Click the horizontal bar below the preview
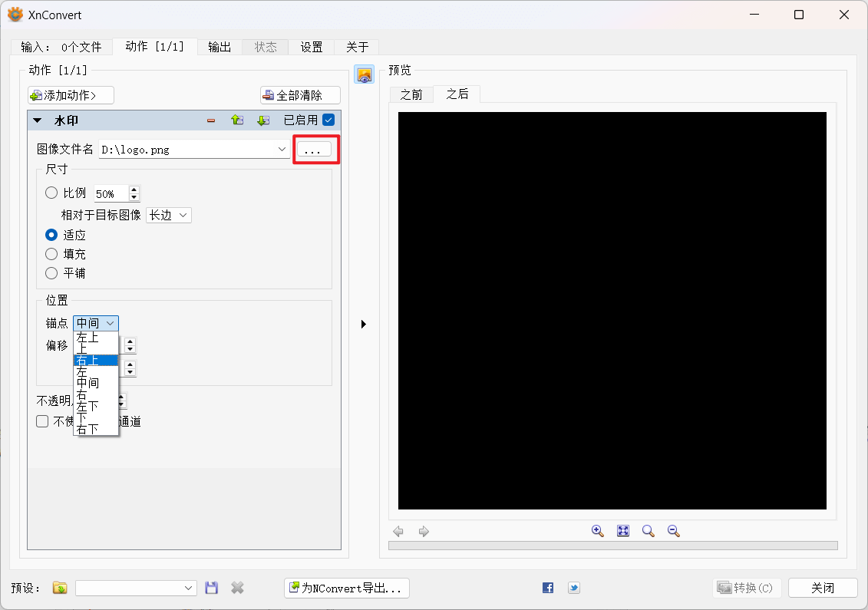The image size is (868, 610). [x=613, y=546]
